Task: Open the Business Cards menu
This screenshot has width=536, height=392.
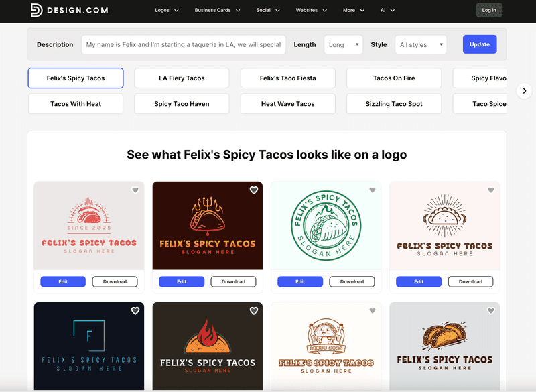Action: [x=217, y=11]
